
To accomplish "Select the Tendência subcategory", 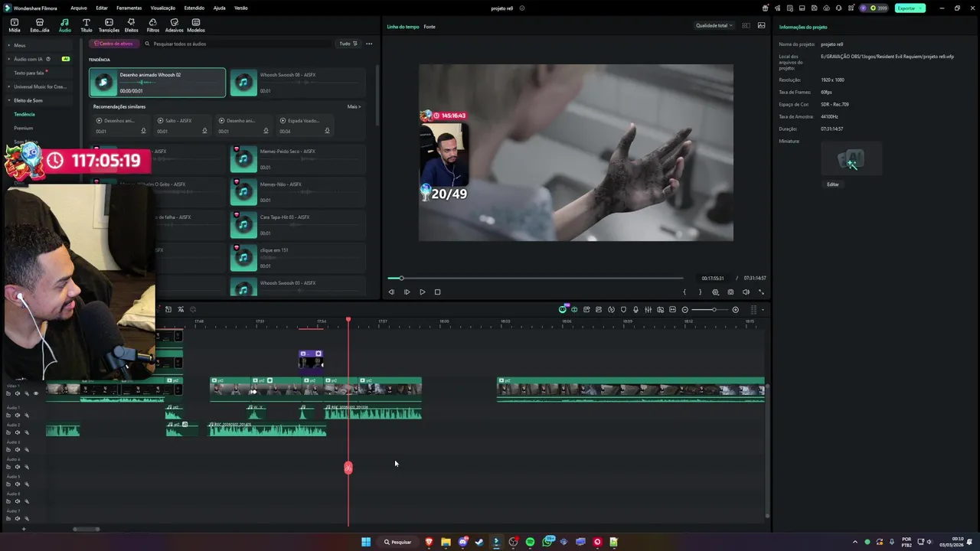I will 24,114.
